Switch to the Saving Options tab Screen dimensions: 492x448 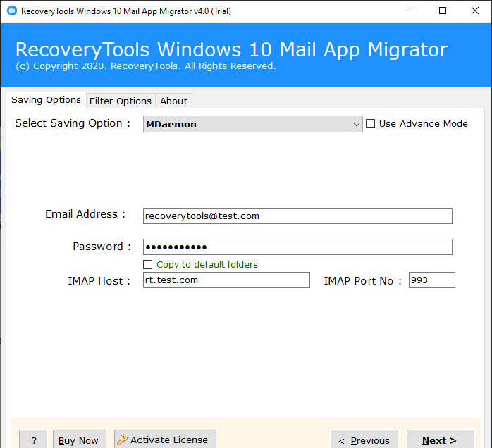[x=46, y=100]
